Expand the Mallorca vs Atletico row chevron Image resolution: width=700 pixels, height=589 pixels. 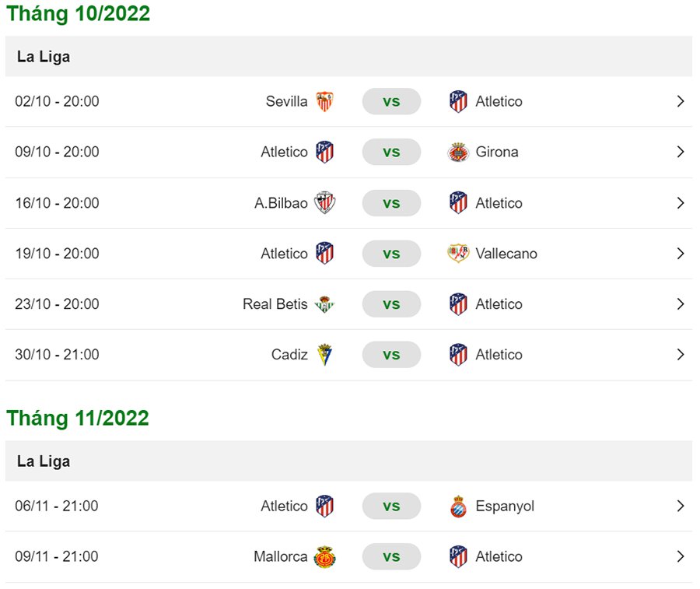(681, 557)
